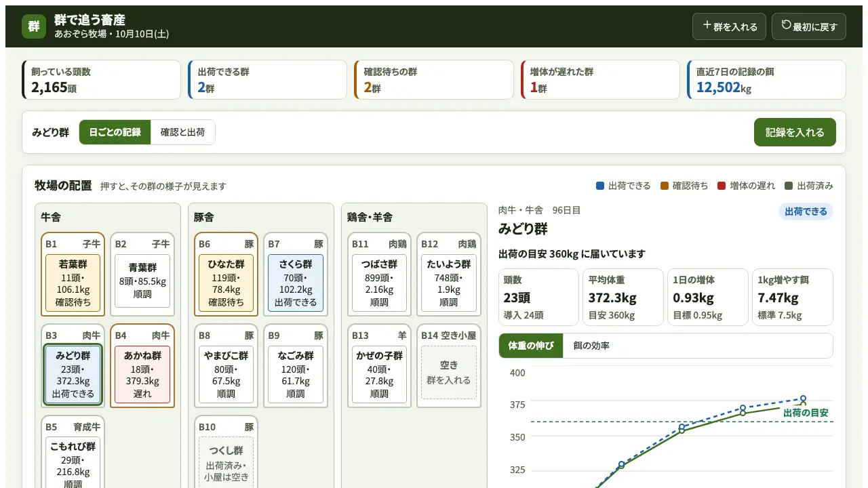The image size is (868, 488).
Task: Click the red 増体の遅れ legend swatch
Action: tap(722, 186)
